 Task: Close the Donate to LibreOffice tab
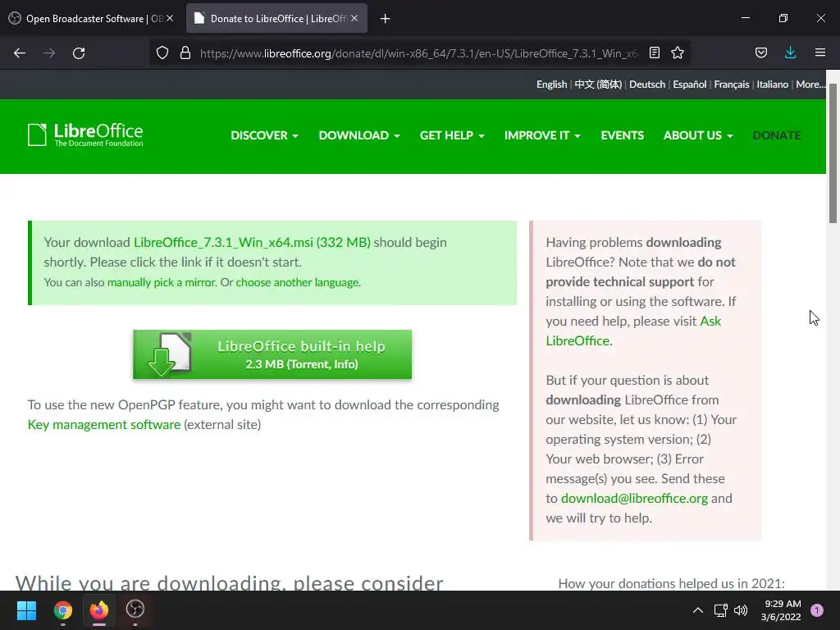(354, 18)
